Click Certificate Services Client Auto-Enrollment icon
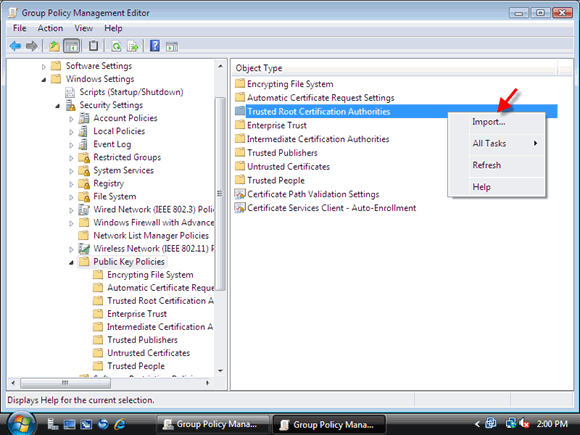Image resolution: width=580 pixels, height=435 pixels. 240,208
